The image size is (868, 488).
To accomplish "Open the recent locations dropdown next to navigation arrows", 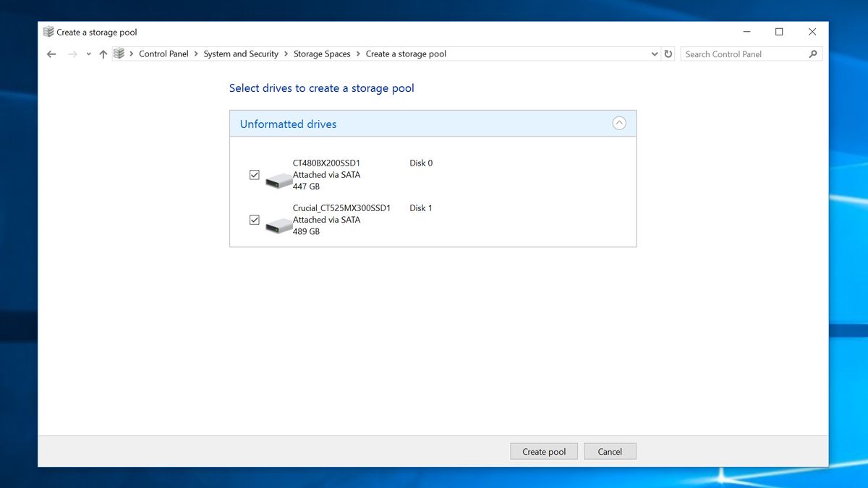I will [88, 53].
